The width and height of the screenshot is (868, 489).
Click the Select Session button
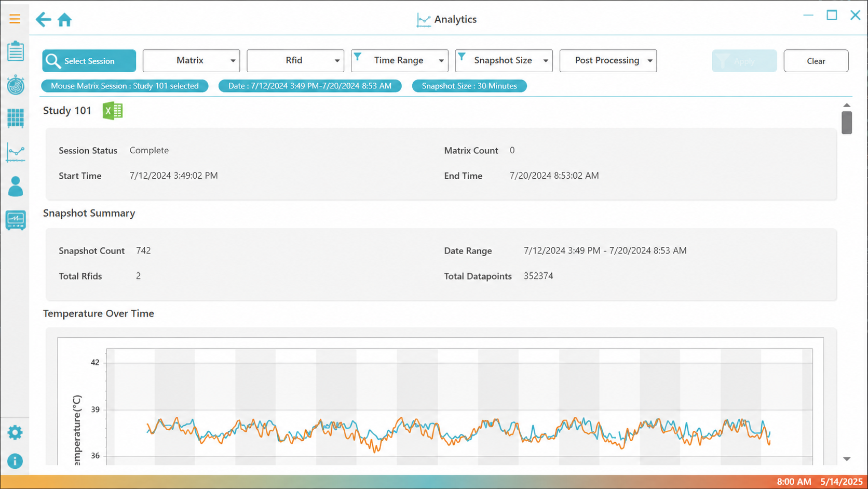(x=89, y=61)
